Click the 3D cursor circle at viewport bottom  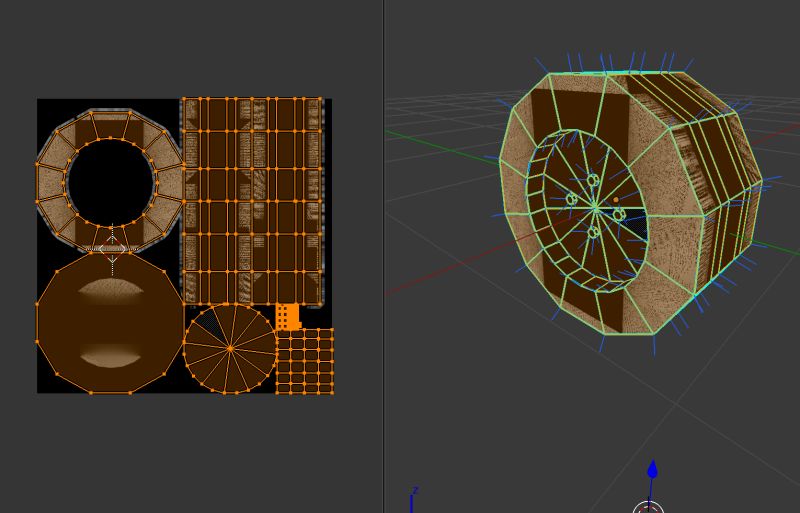(x=648, y=508)
